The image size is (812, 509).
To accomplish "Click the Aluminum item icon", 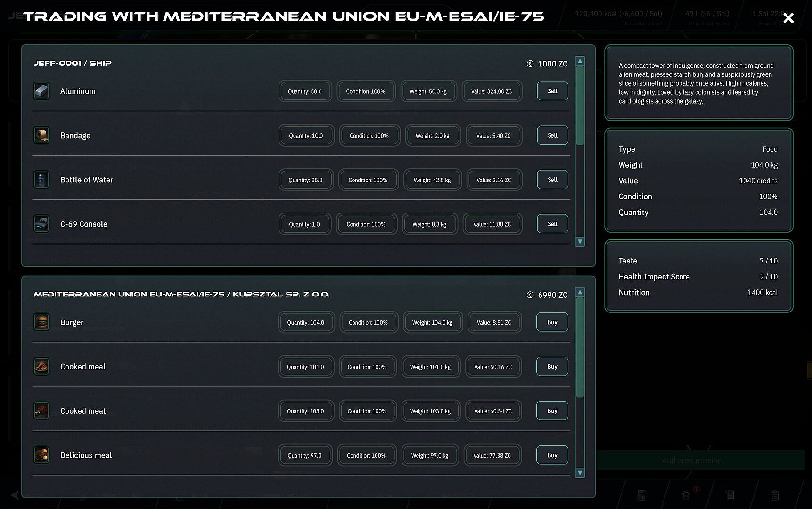I will (41, 91).
